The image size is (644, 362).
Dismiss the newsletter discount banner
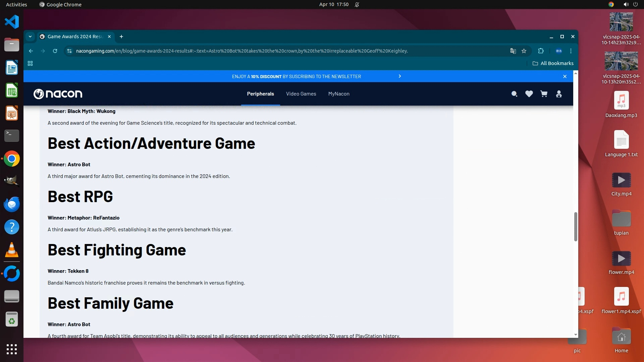565,77
